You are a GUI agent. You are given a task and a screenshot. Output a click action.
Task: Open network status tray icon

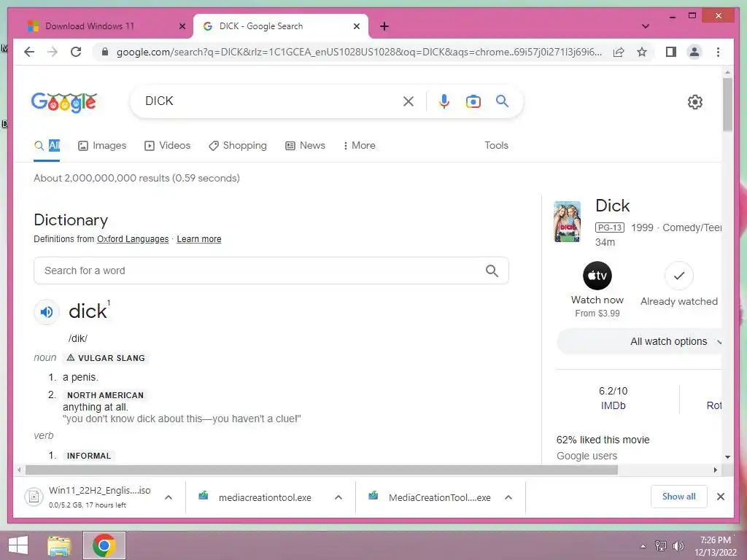pyautogui.click(x=660, y=545)
